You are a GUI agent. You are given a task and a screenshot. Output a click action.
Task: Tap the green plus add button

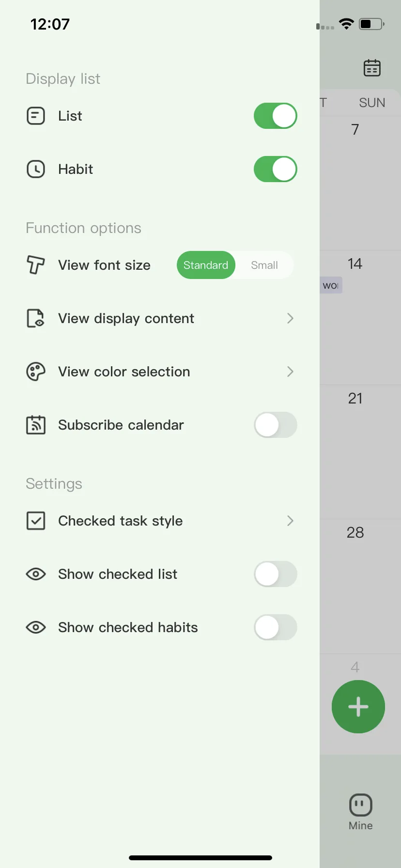[x=358, y=707]
